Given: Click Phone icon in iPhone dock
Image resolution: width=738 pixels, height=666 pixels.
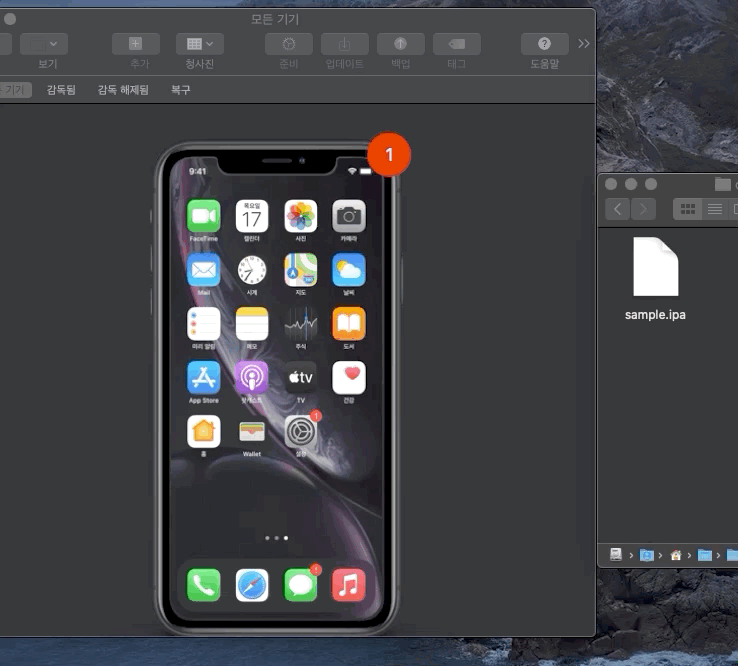Looking at the screenshot, I should [203, 586].
